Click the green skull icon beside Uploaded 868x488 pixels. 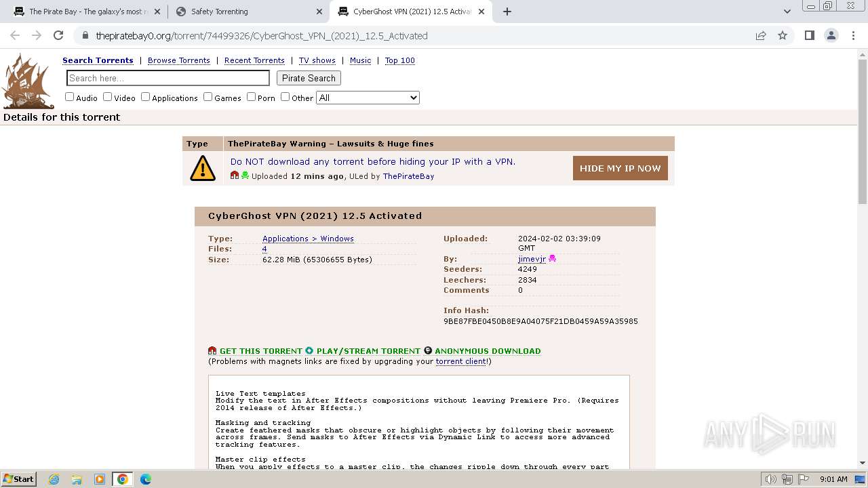pyautogui.click(x=245, y=176)
